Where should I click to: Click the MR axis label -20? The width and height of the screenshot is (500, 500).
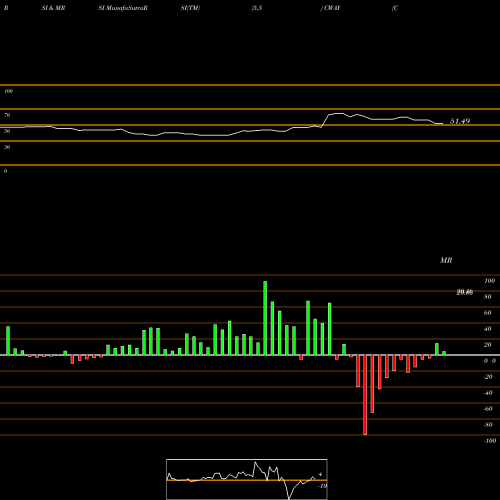click(x=488, y=377)
